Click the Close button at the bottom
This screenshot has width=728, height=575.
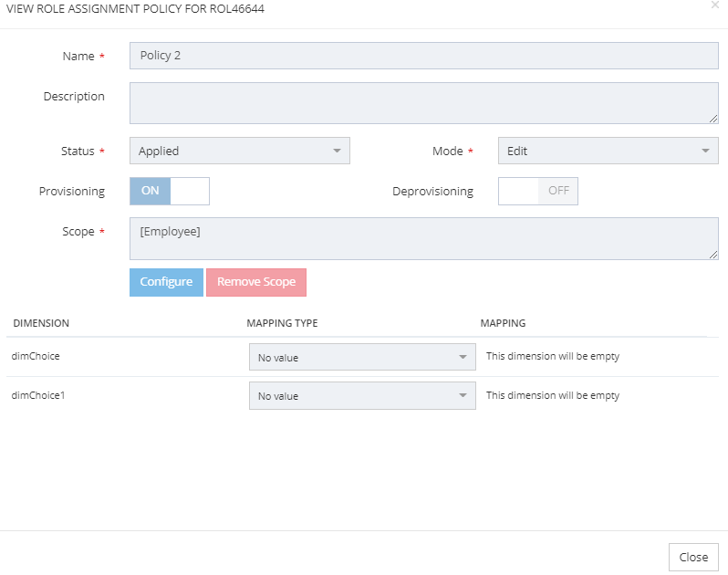(x=693, y=557)
